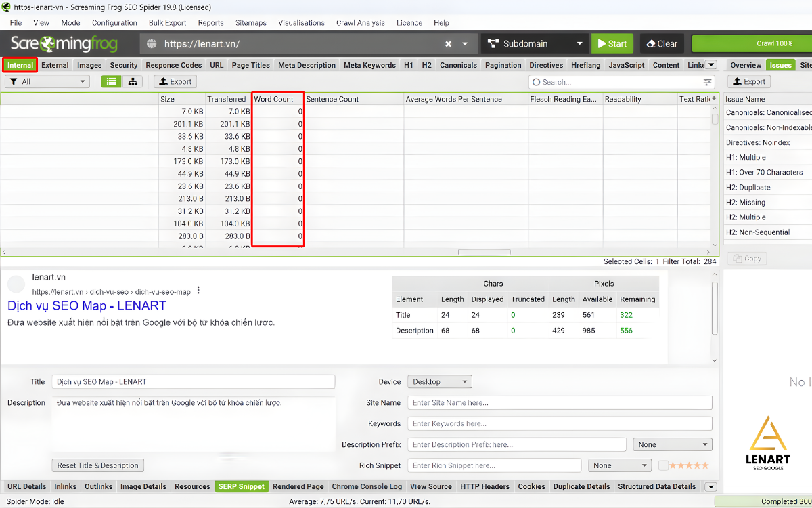This screenshot has height=508, width=812.
Task: Click the add column plus icon
Action: pos(714,99)
